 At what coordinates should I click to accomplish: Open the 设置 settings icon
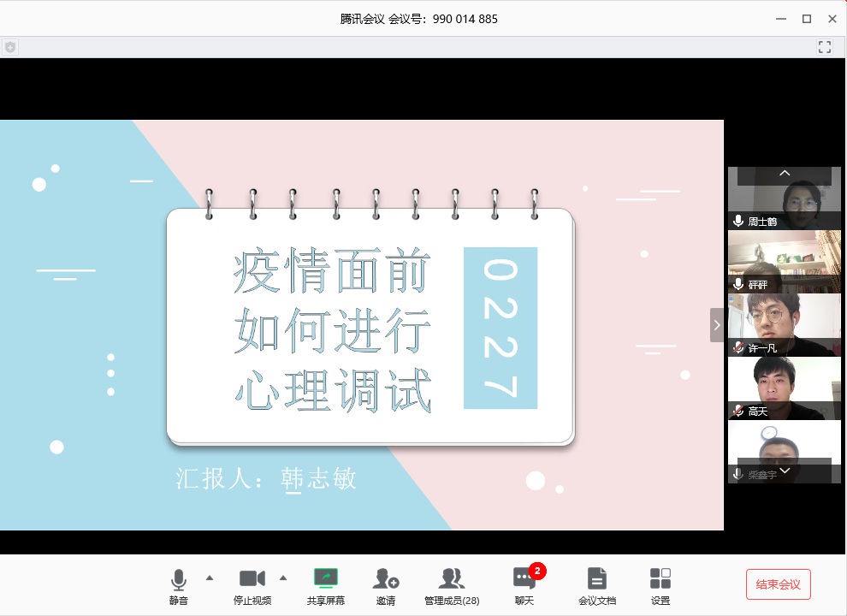coord(660,579)
